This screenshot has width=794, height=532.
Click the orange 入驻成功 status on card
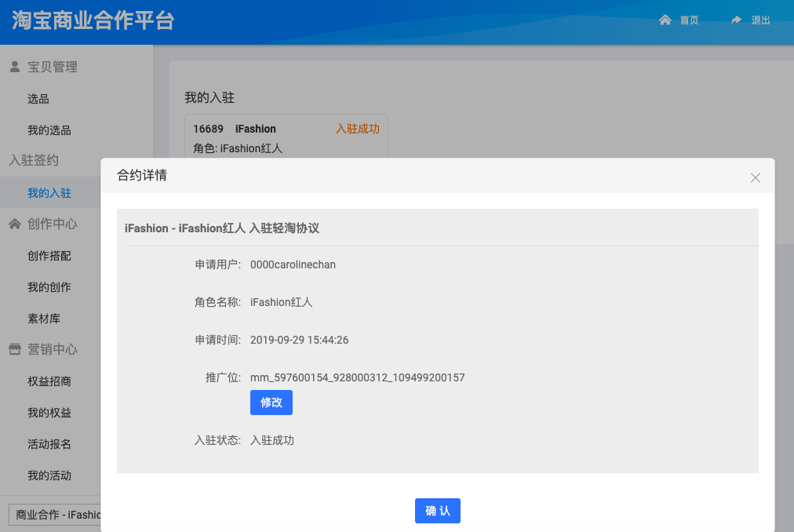click(358, 129)
